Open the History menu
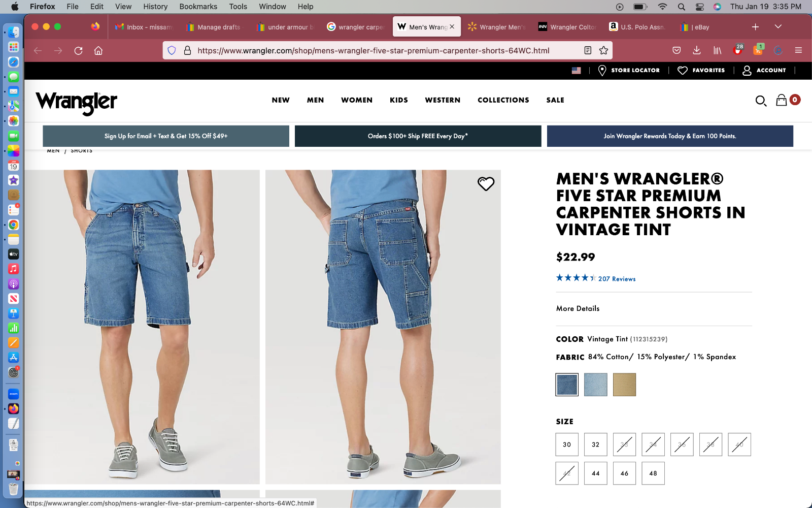The image size is (812, 508). pos(155,7)
